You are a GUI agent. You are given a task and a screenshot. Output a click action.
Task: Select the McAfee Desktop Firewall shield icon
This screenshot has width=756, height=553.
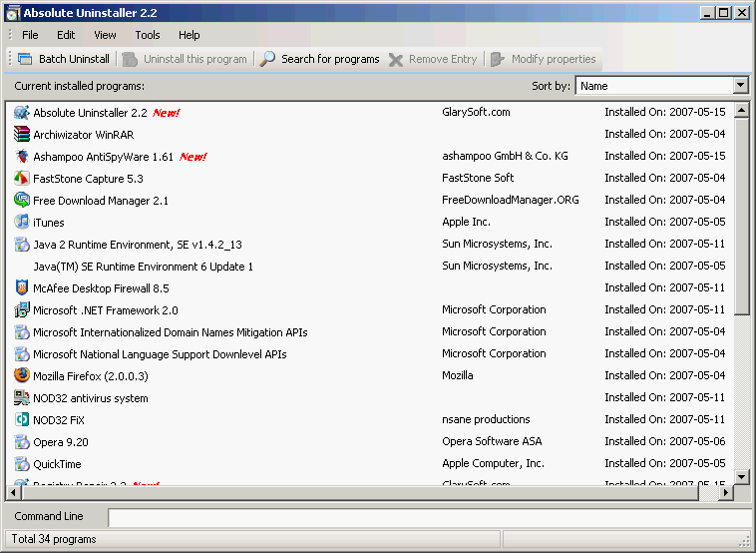(x=22, y=288)
